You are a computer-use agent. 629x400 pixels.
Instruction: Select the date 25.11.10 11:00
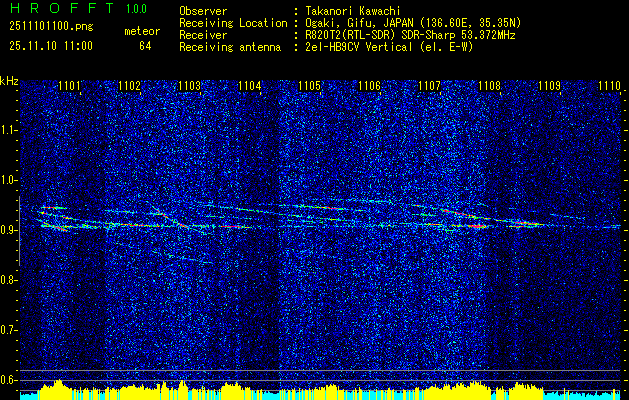click(51, 46)
